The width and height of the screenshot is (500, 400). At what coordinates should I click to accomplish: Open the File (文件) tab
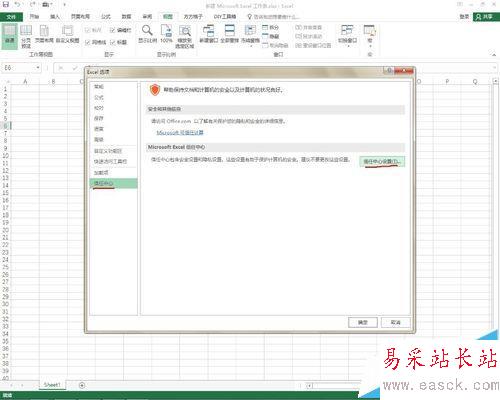coord(11,17)
